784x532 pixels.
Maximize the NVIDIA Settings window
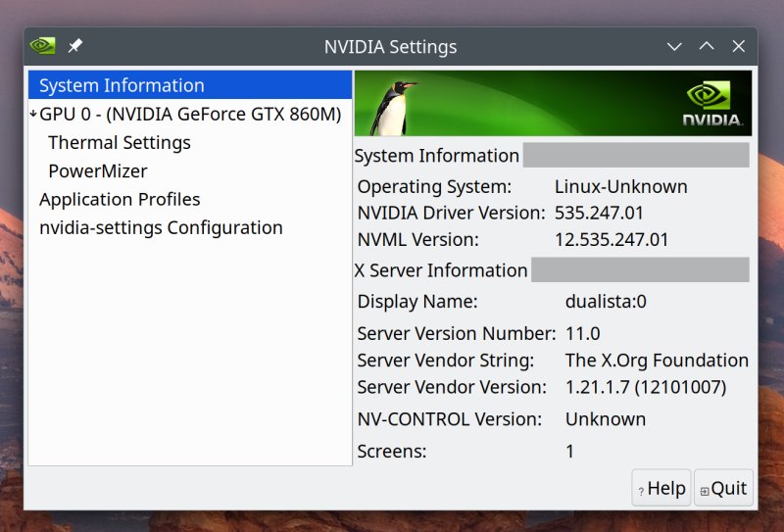[707, 46]
